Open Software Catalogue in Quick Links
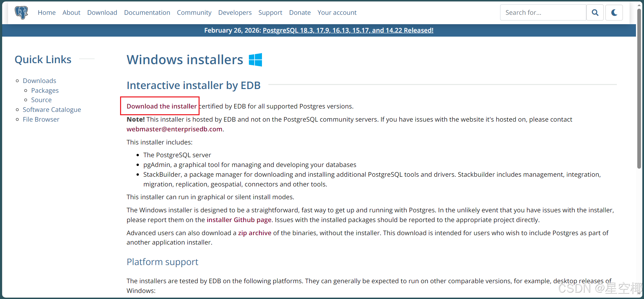The height and width of the screenshot is (299, 644). 52,110
